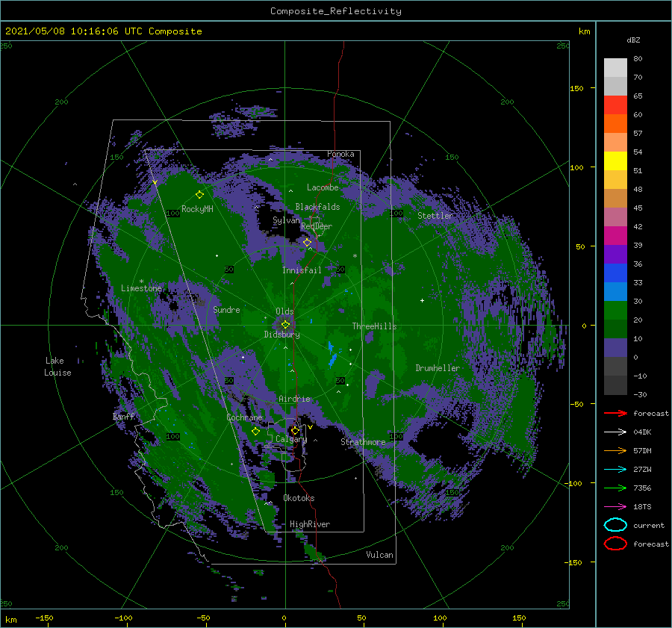
Task: Click the green 7356 arrow in legend
Action: [x=615, y=488]
